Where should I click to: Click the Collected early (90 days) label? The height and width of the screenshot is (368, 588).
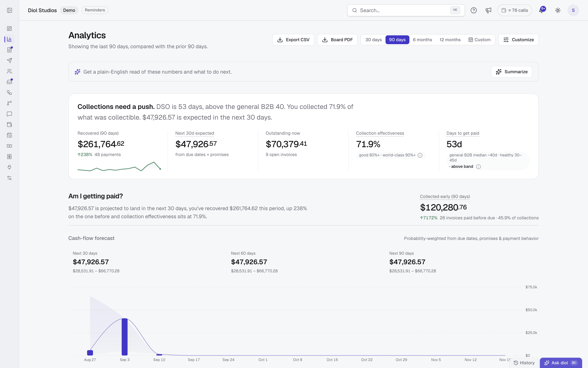tap(445, 196)
